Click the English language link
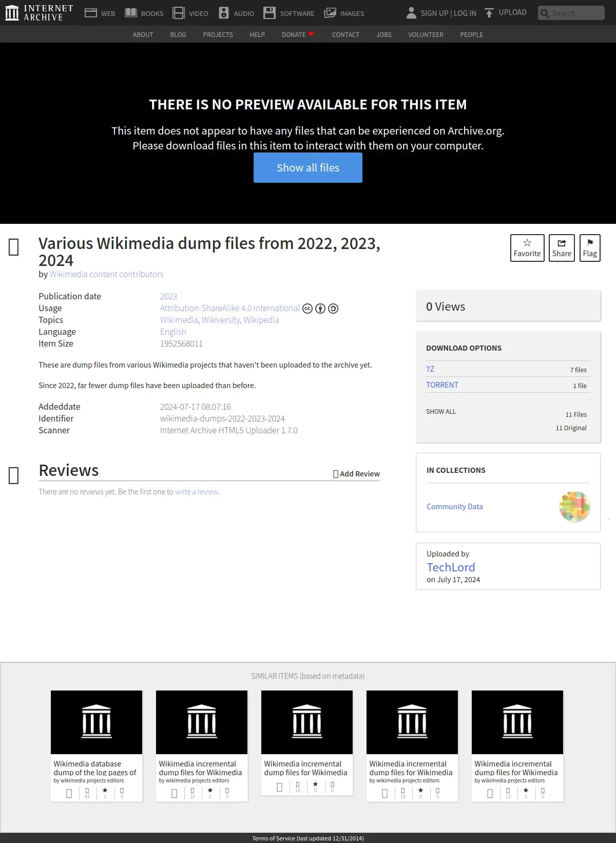616x843 pixels. point(173,332)
